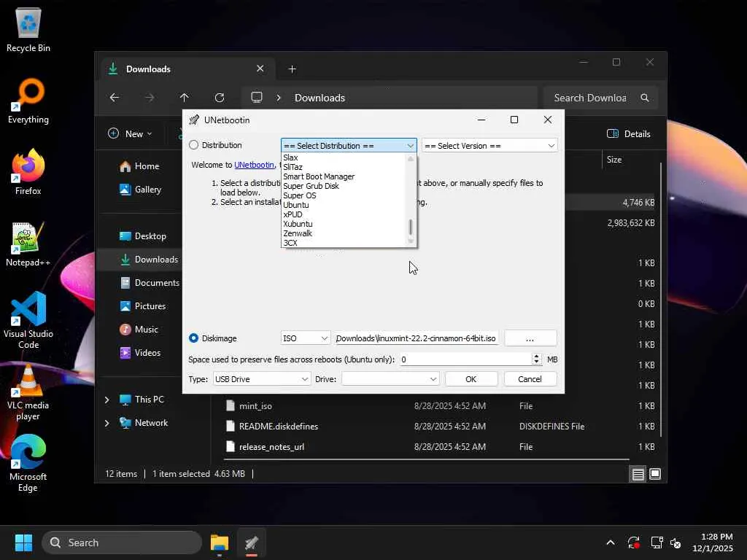Select the Distribution radio button
This screenshot has width=747, height=560.
(x=193, y=145)
